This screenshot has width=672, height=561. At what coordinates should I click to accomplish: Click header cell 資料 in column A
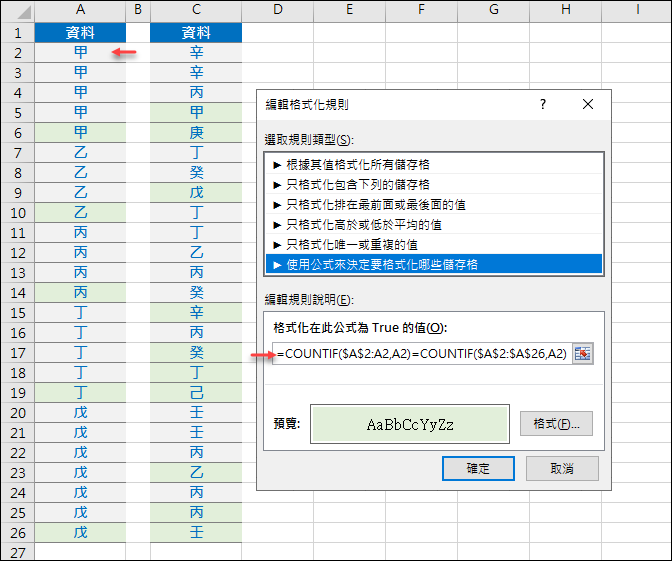(80, 33)
